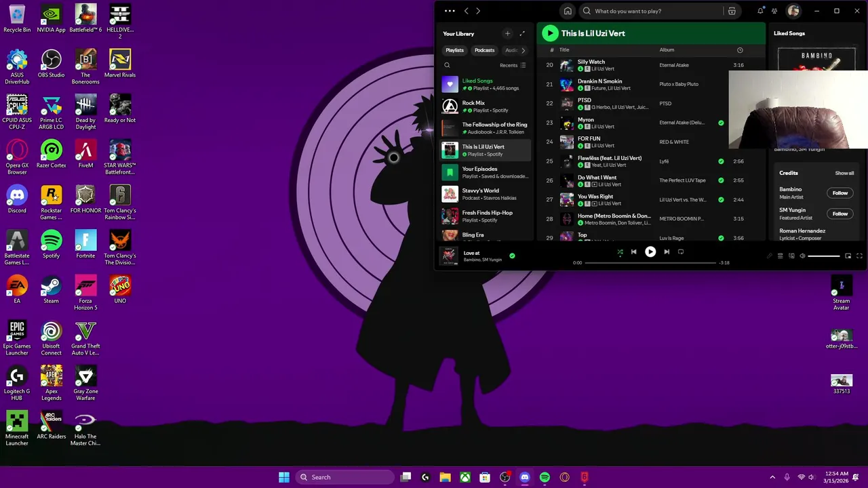Skip to the next track
This screenshot has width=868, height=488.
pyautogui.click(x=667, y=251)
